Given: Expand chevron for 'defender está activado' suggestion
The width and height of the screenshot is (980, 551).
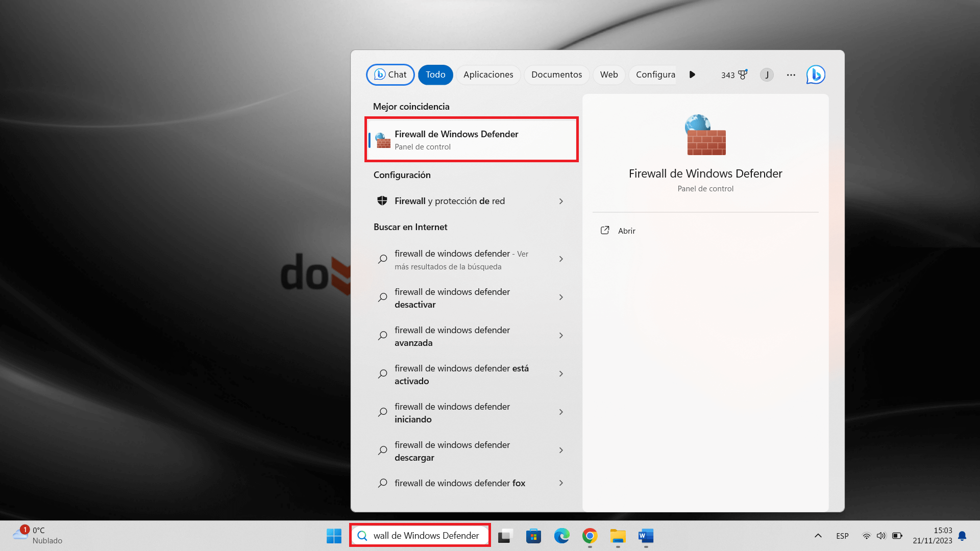Looking at the screenshot, I should point(561,374).
